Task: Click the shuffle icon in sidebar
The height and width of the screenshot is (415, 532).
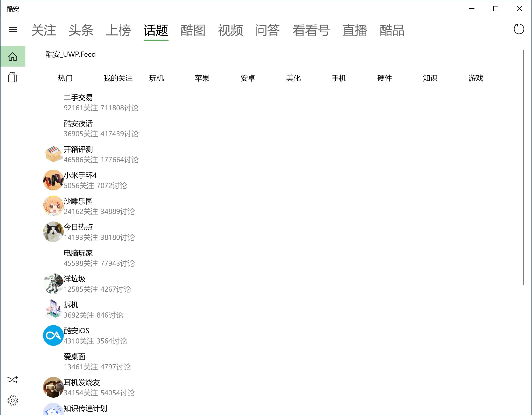Action: [x=12, y=380]
